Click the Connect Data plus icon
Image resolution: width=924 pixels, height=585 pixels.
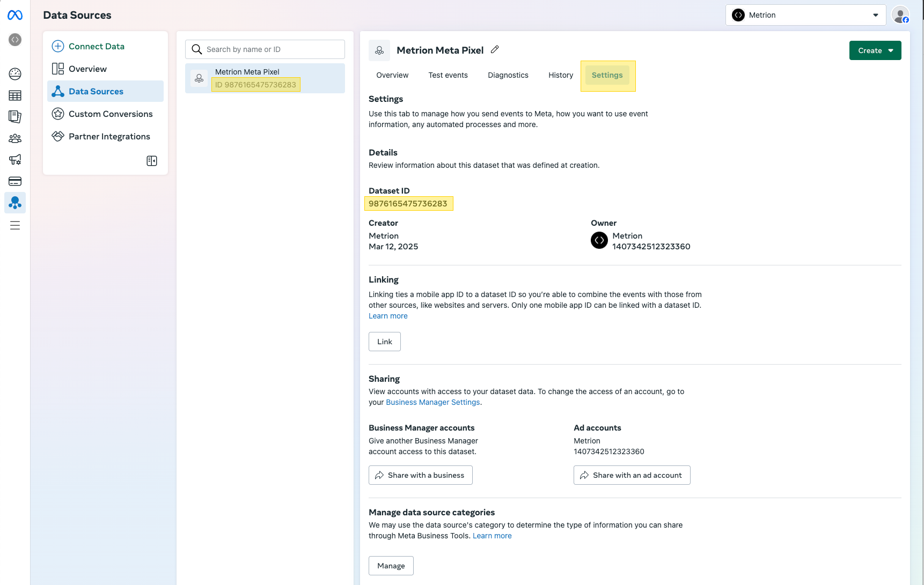[58, 46]
